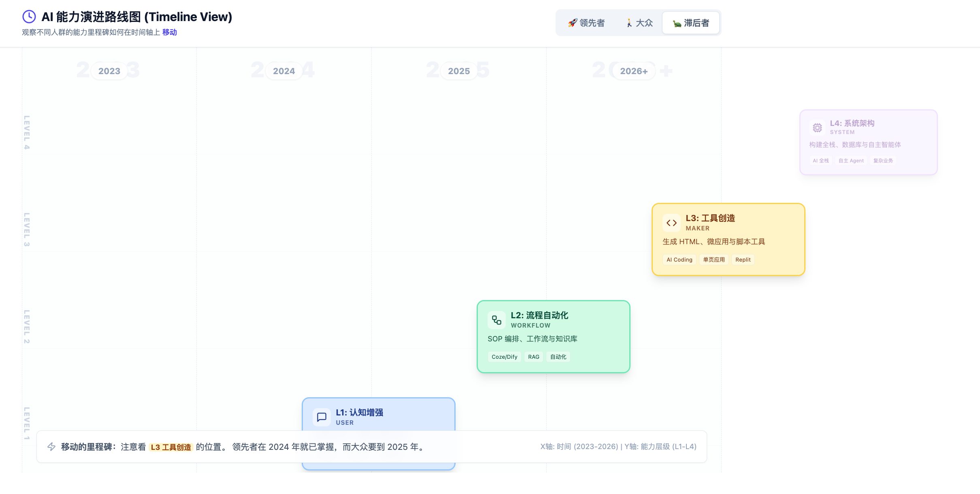Click the RAG tag in the L2 card

pos(534,357)
